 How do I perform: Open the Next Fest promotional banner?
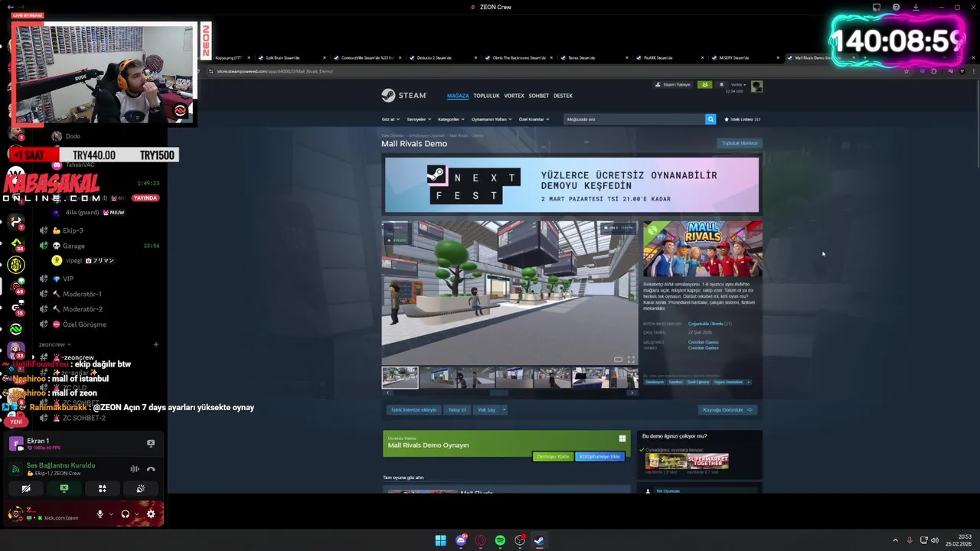point(572,185)
